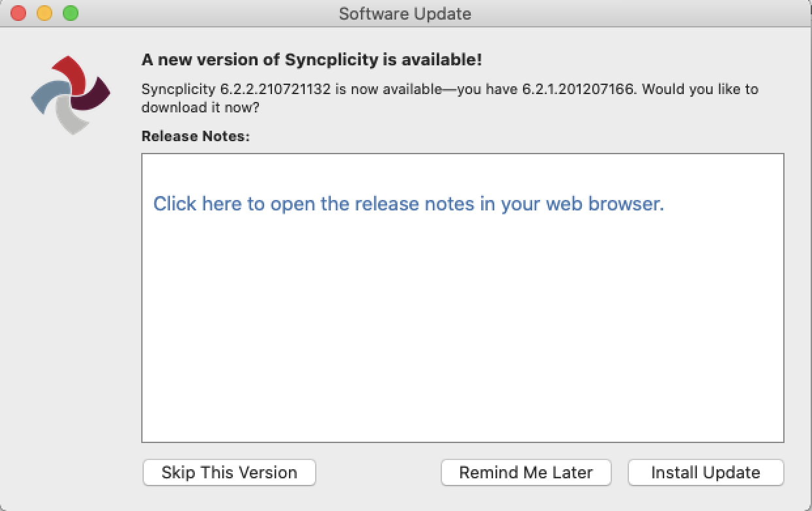Minimize the window with the yellow button

point(44,13)
